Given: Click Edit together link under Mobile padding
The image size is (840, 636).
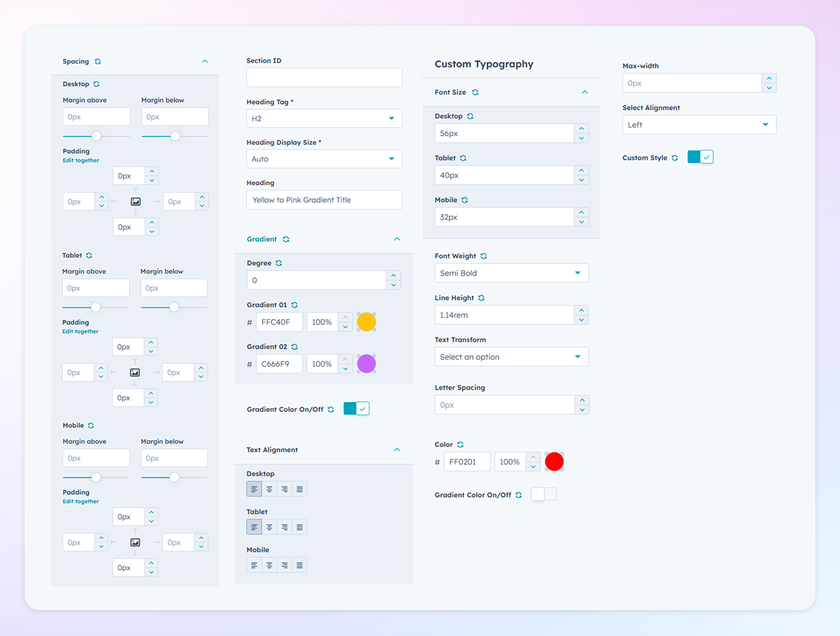Looking at the screenshot, I should click(x=81, y=502).
